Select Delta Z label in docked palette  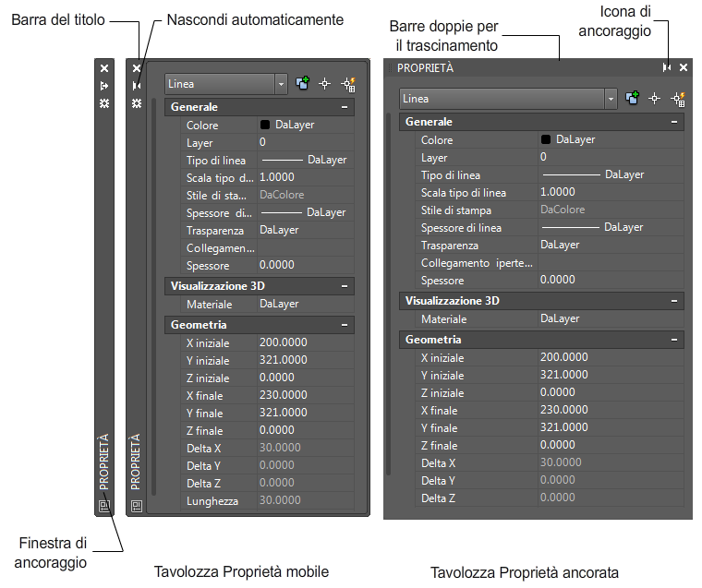click(x=439, y=498)
